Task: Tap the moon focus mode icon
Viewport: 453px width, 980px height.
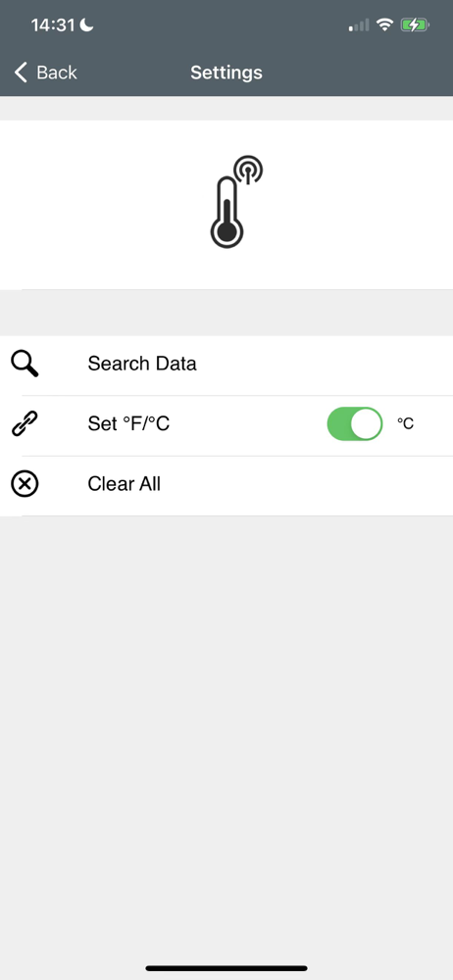Action: pyautogui.click(x=86, y=25)
